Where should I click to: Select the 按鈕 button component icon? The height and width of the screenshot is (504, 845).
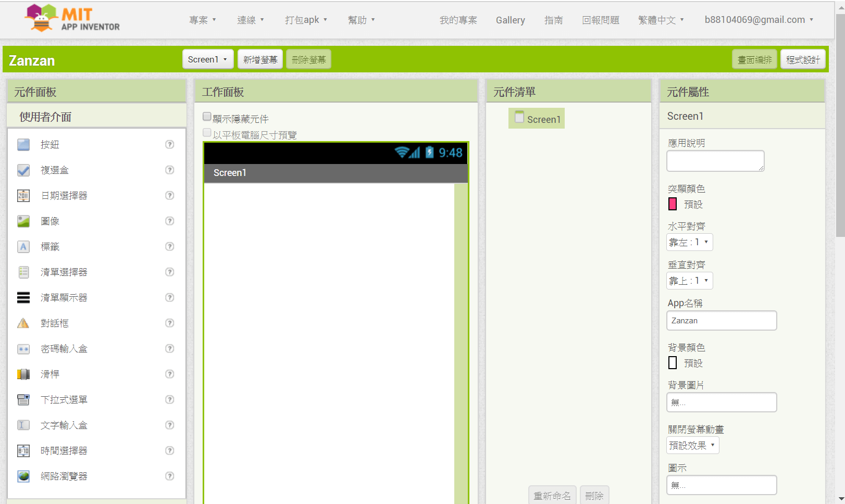coord(23,145)
